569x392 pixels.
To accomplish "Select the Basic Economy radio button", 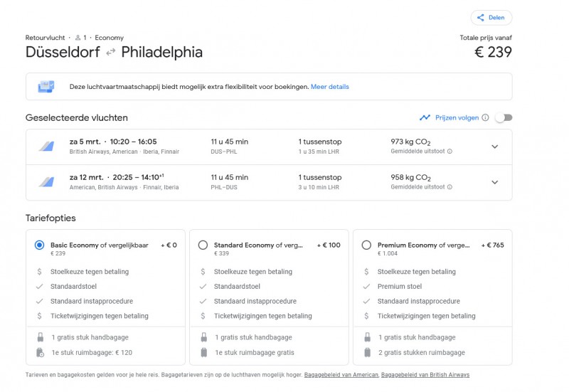I will (x=39, y=245).
